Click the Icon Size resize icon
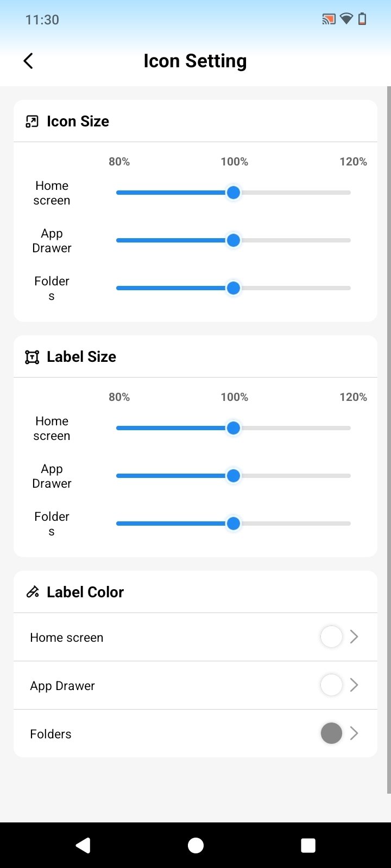 (32, 122)
